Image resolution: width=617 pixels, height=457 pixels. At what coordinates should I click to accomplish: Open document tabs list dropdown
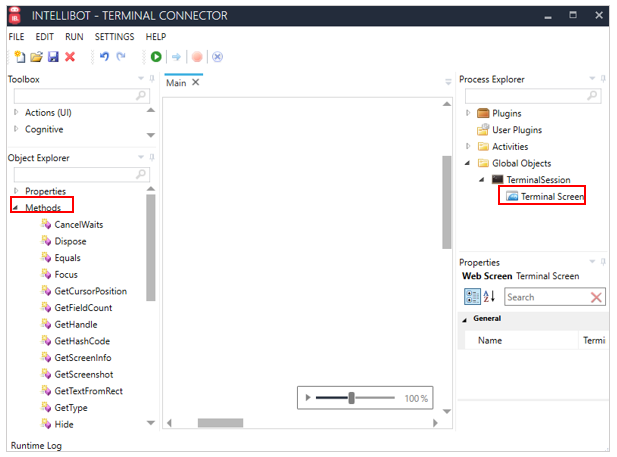[x=448, y=82]
